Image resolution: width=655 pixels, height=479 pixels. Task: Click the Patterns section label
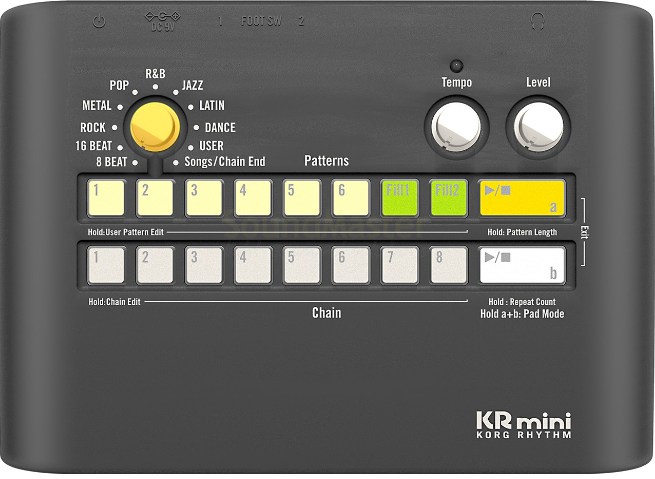coord(326,161)
